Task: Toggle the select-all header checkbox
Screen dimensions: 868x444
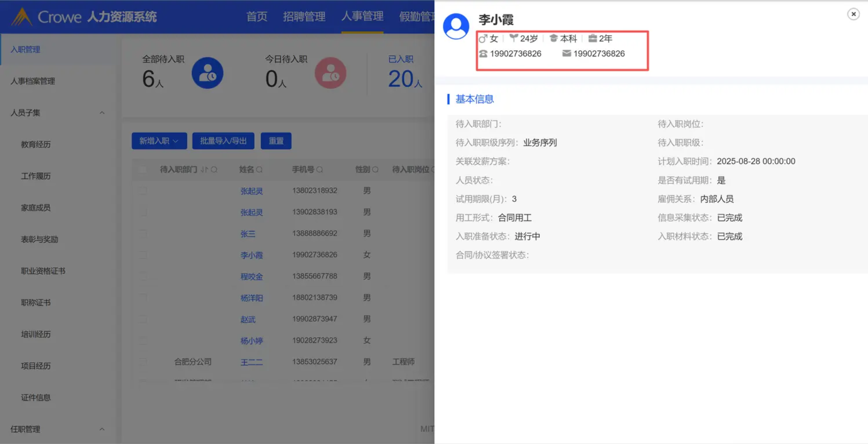Action: 143,170
